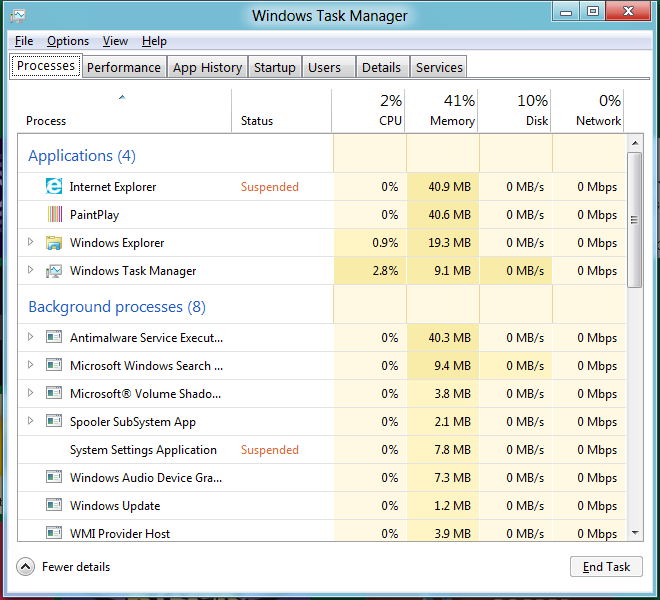Switch to the Services tab

click(x=439, y=67)
